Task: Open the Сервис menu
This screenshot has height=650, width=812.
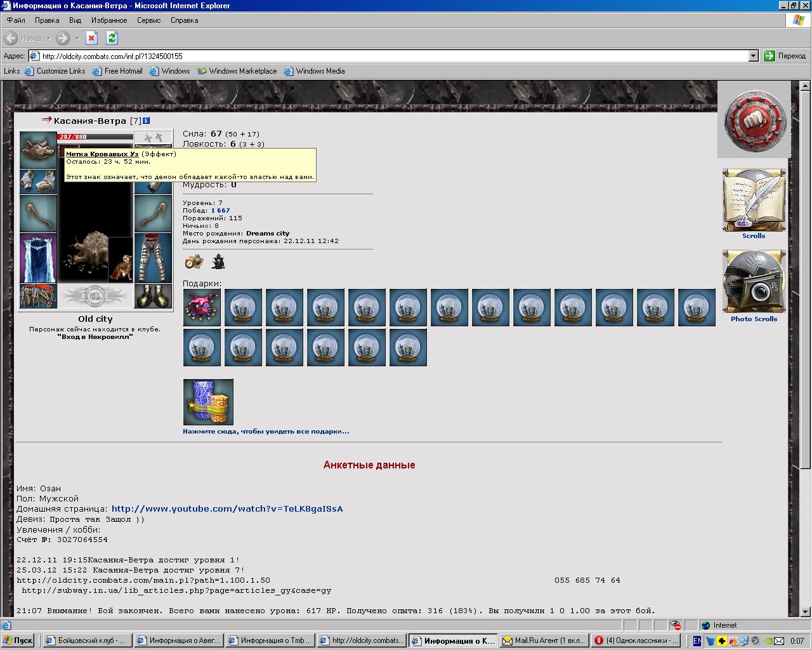Action: [x=148, y=20]
